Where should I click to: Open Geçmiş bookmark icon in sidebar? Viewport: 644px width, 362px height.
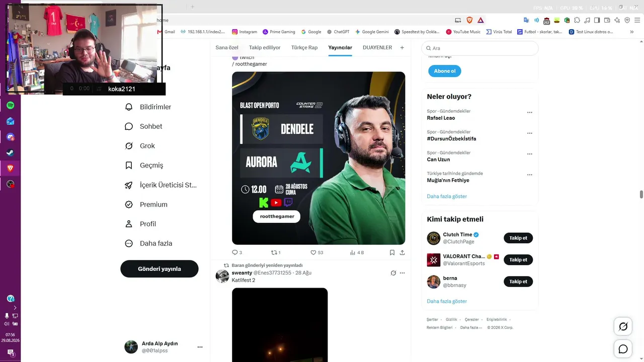click(129, 165)
